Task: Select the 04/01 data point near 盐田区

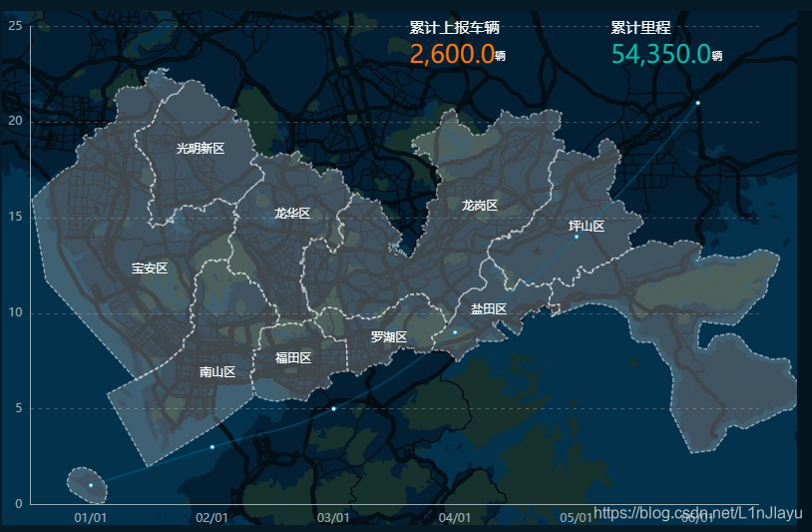Action: (x=455, y=332)
